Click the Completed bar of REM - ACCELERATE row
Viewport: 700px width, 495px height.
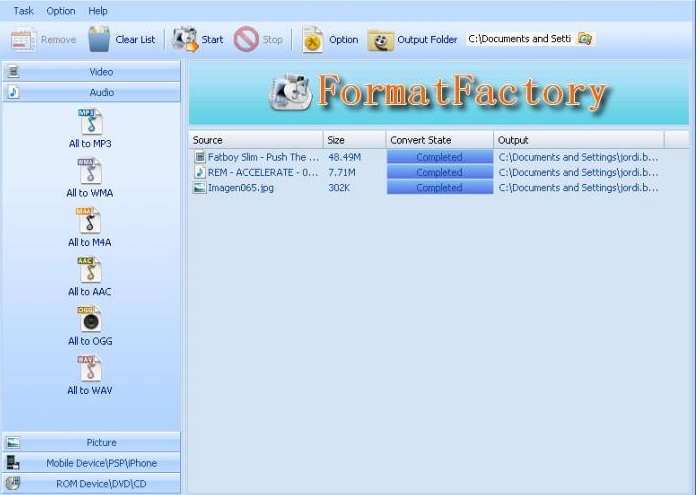click(440, 172)
